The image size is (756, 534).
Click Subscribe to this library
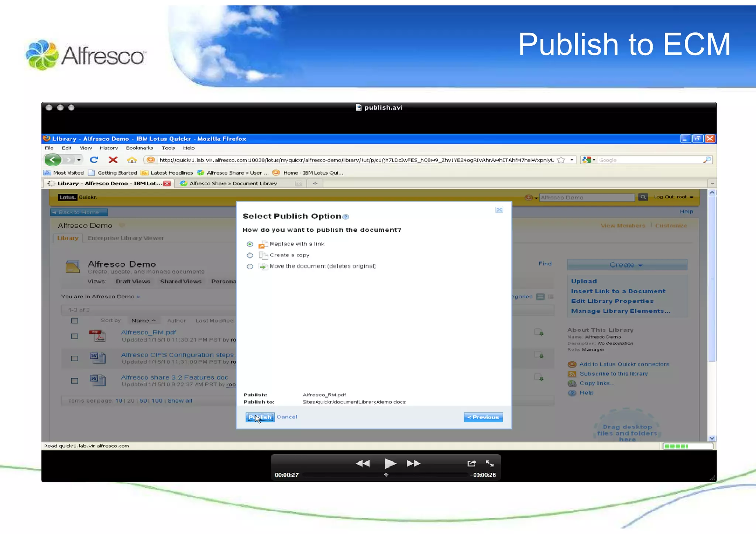tap(614, 374)
